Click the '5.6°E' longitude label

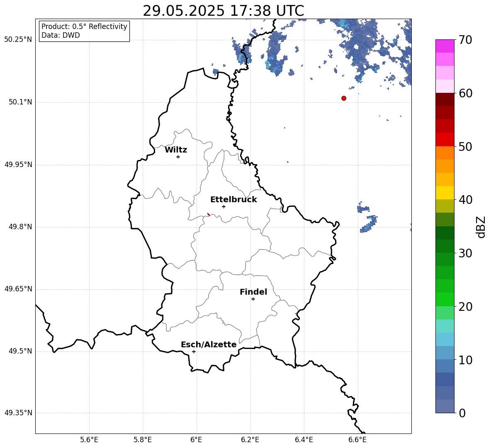(x=89, y=440)
